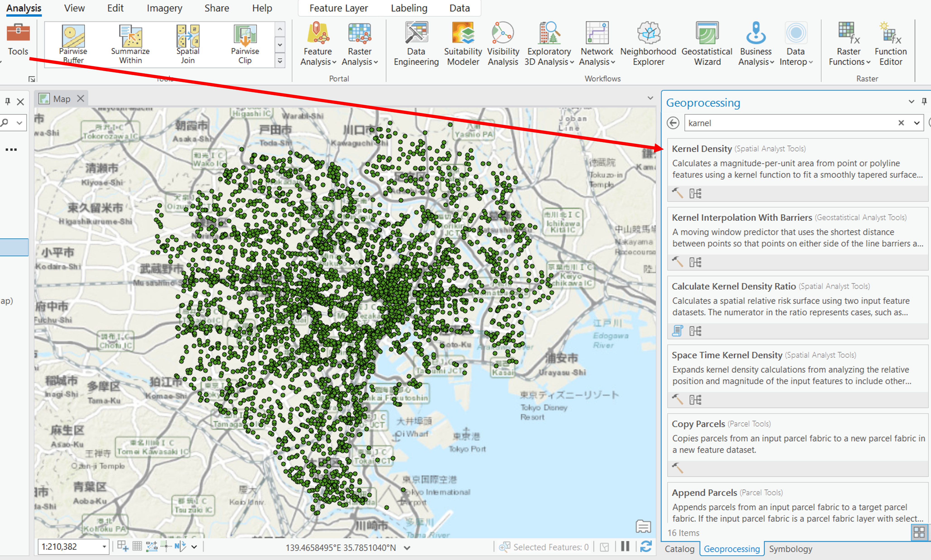Clear the geoprocessing search text
Viewport: 931px width, 560px height.
click(x=901, y=123)
